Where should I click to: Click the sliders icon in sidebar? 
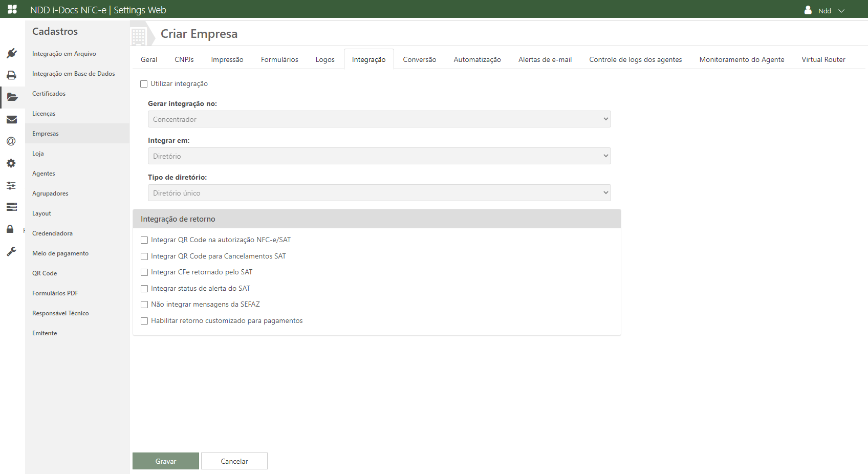(x=11, y=185)
